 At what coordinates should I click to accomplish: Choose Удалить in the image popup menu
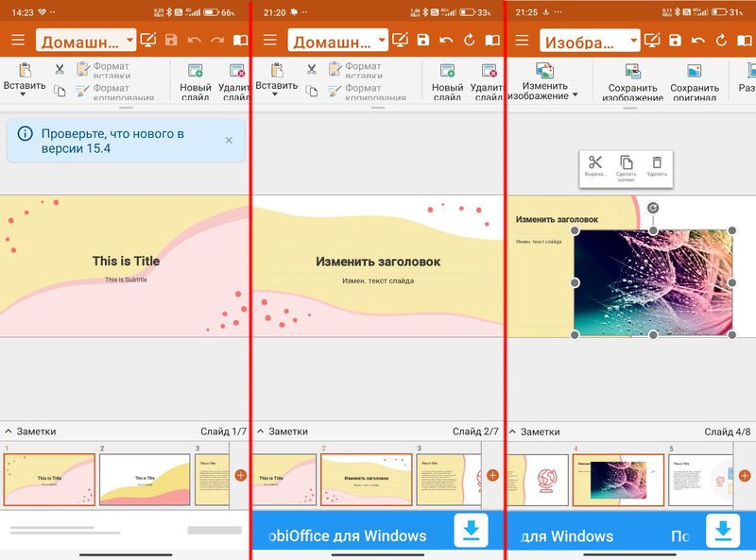coord(657,166)
